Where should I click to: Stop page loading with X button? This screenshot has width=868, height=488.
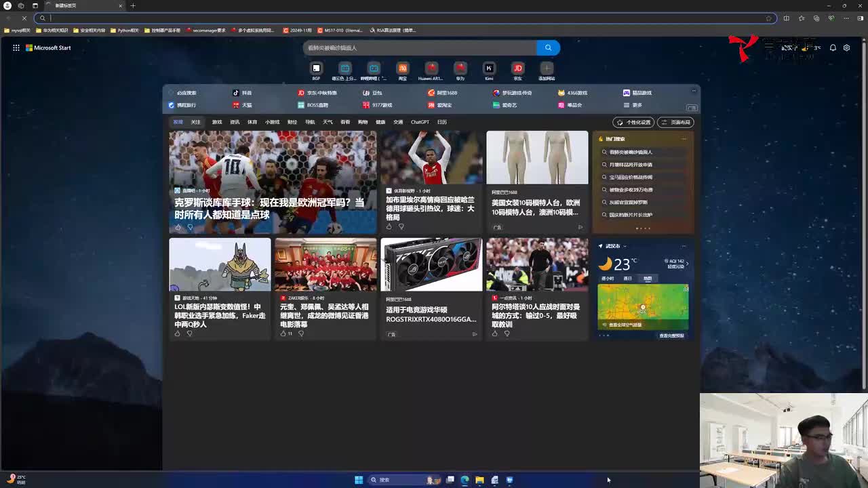(x=24, y=18)
